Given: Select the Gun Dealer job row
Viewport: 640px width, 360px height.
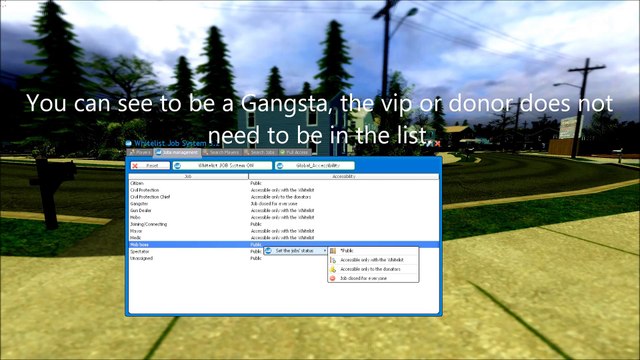Looking at the screenshot, I should click(284, 211).
